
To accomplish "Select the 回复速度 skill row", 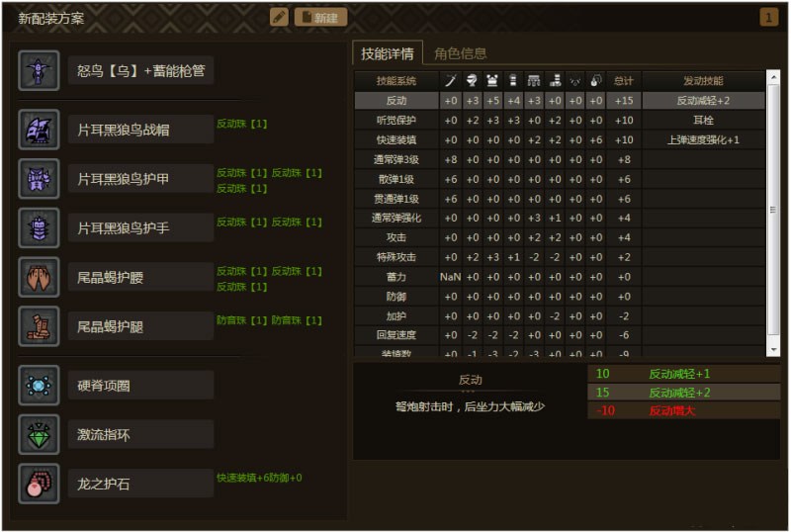I will point(560,334).
